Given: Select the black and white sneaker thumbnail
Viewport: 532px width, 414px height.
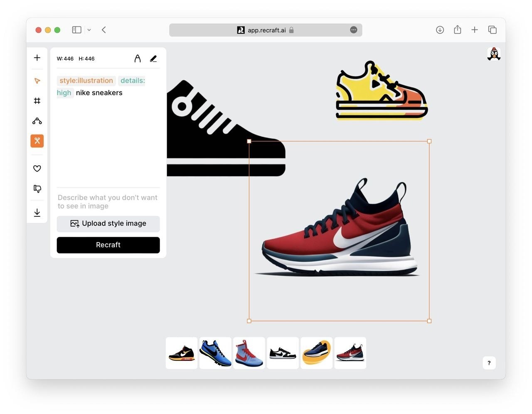Looking at the screenshot, I should [x=283, y=353].
